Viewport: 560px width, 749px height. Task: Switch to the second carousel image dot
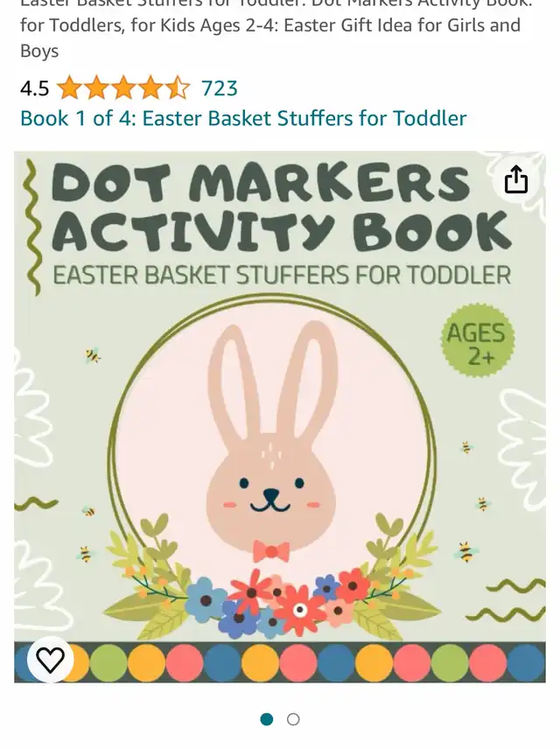pos(293,719)
